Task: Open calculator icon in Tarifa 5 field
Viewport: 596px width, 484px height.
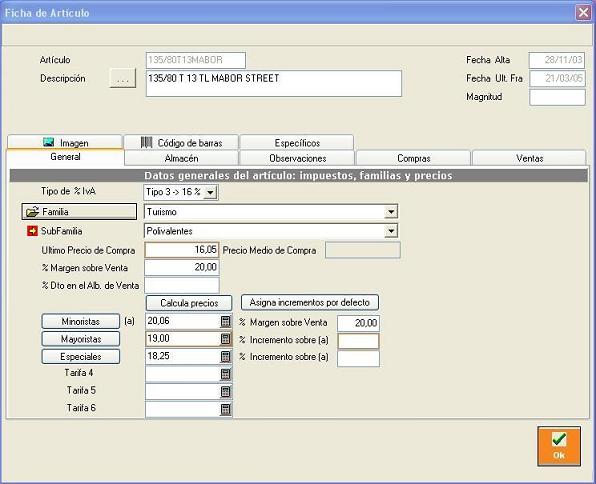Action: (x=225, y=392)
